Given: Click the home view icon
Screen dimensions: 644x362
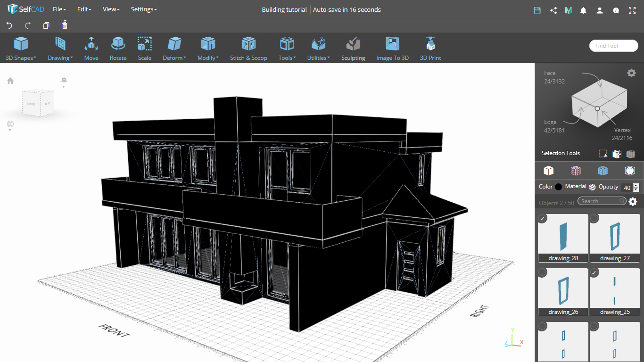Looking at the screenshot, I should [10, 81].
